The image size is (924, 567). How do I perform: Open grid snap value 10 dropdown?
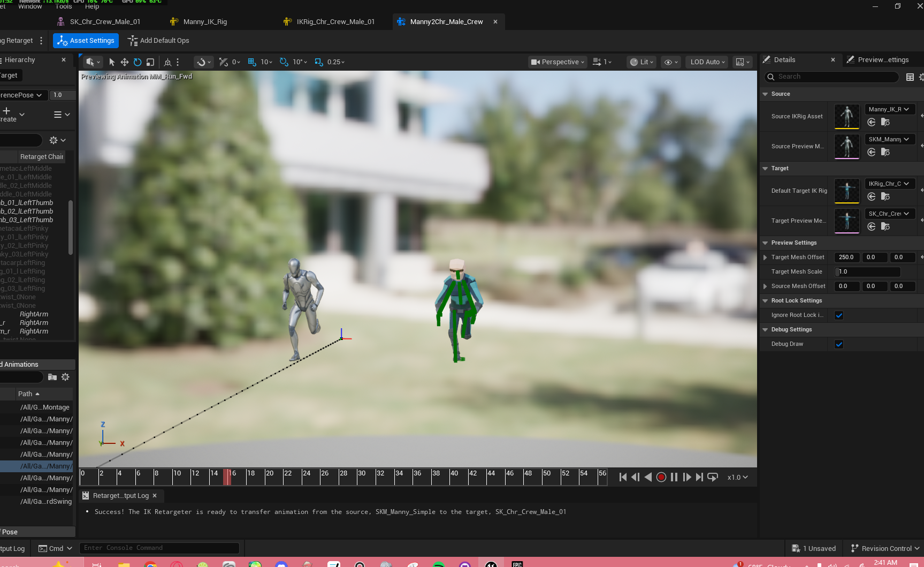pyautogui.click(x=266, y=62)
